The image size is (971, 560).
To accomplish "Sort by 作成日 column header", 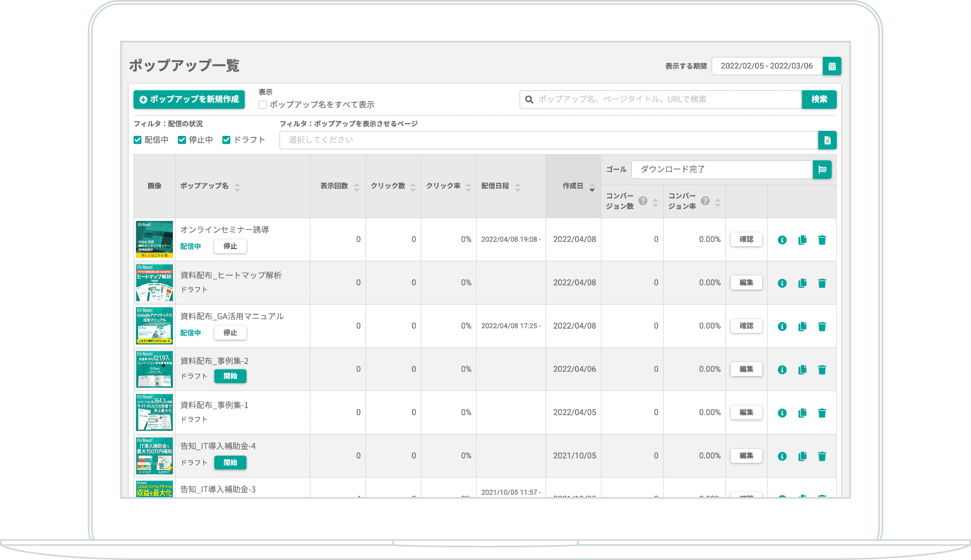I will tap(573, 186).
